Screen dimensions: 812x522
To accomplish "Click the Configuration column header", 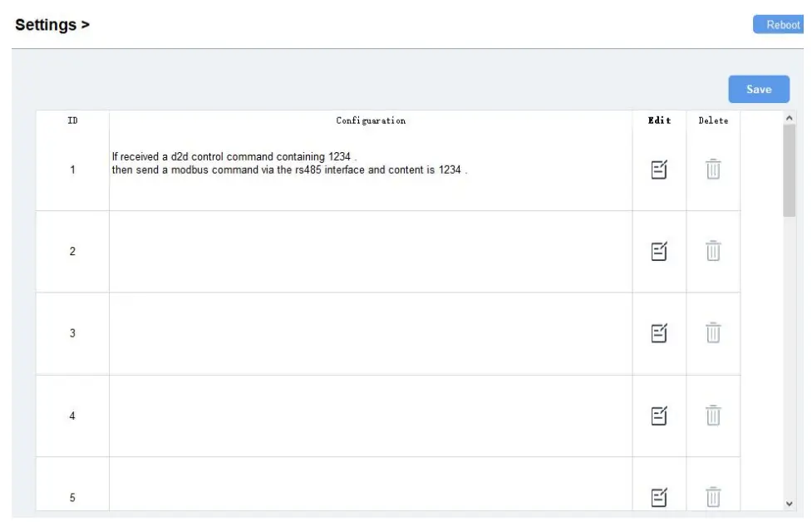I will pos(371,121).
